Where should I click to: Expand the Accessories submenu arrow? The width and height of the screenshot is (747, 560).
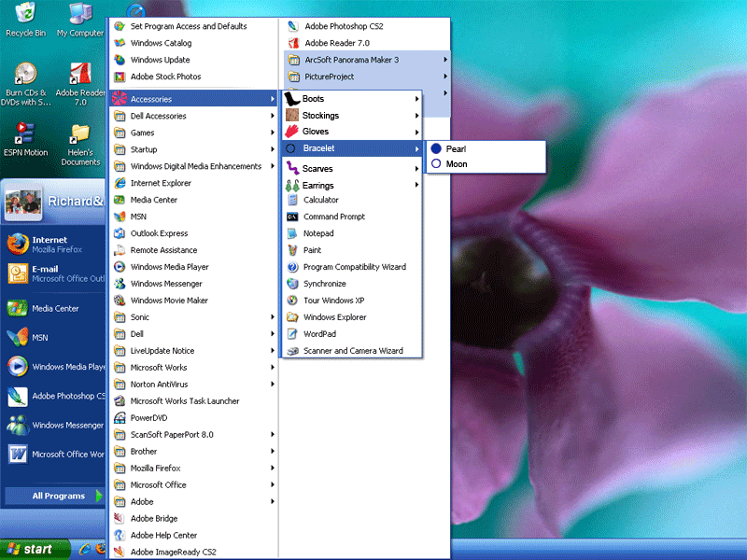(273, 99)
